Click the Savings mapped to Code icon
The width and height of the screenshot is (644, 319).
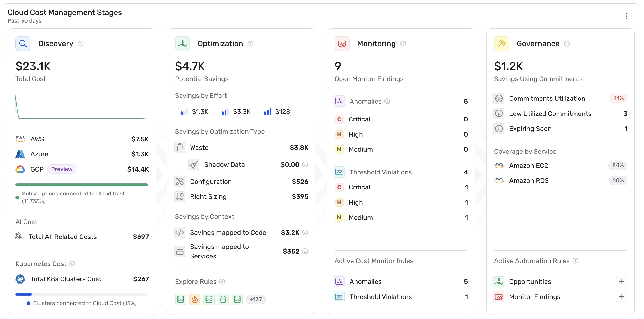tap(180, 232)
